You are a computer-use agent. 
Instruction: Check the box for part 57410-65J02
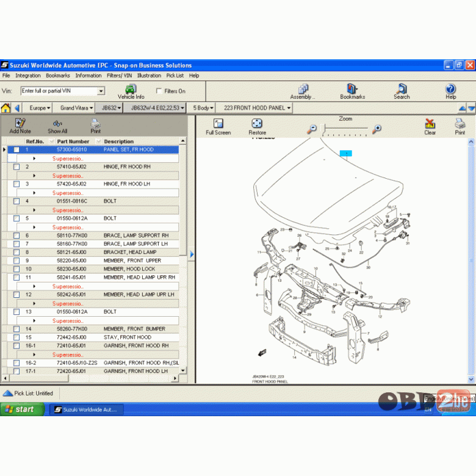coord(16,167)
